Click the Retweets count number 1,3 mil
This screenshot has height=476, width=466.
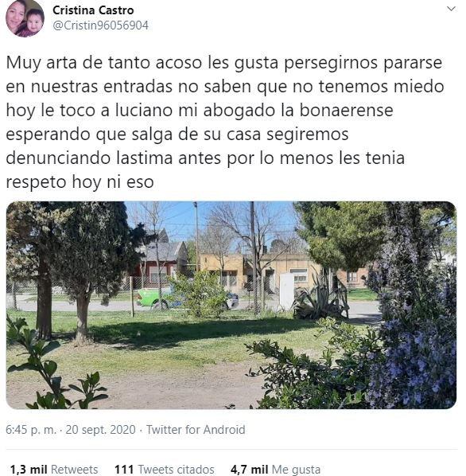pos(29,469)
